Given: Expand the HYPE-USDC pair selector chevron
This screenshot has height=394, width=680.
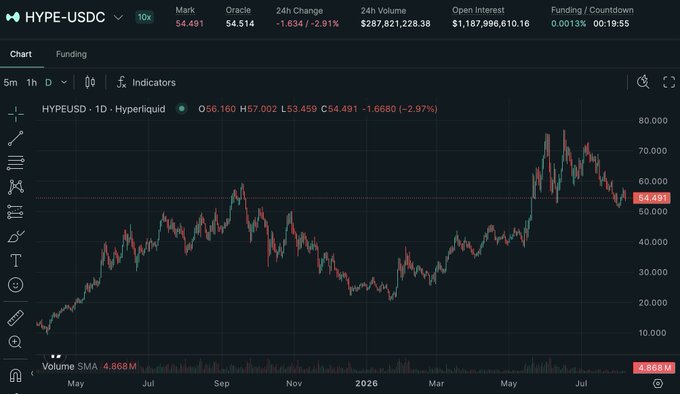Looking at the screenshot, I should (118, 17).
